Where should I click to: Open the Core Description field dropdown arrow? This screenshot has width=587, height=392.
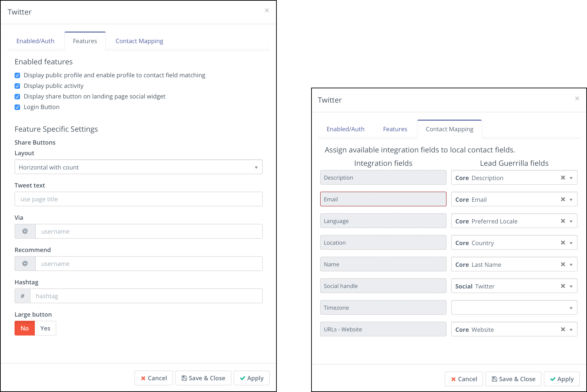point(571,178)
